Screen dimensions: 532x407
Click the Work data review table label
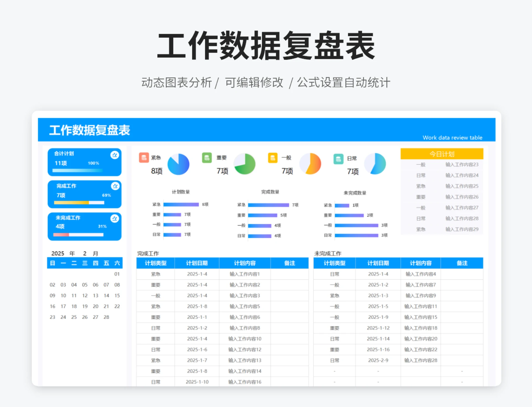click(x=452, y=138)
